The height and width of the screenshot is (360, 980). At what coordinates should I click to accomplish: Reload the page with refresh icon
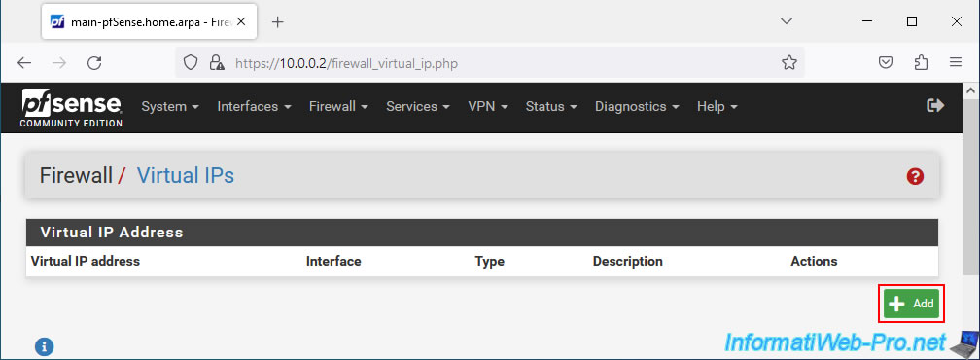pos(94,62)
